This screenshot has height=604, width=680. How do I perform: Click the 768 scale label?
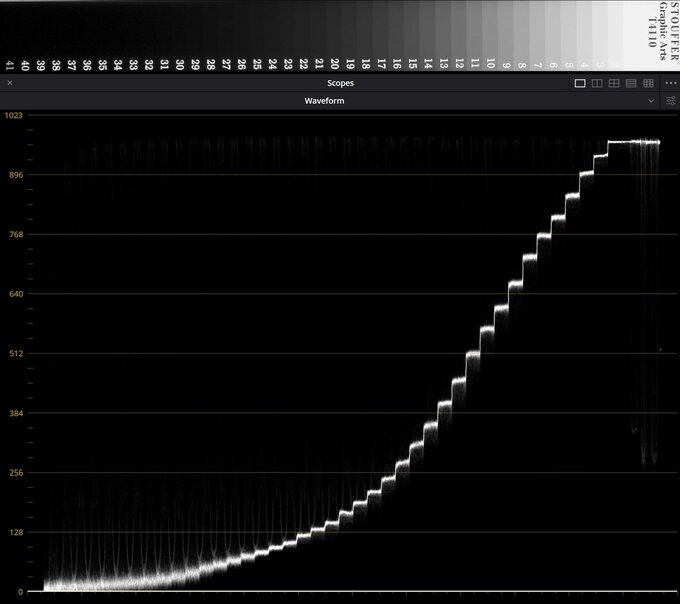point(16,235)
